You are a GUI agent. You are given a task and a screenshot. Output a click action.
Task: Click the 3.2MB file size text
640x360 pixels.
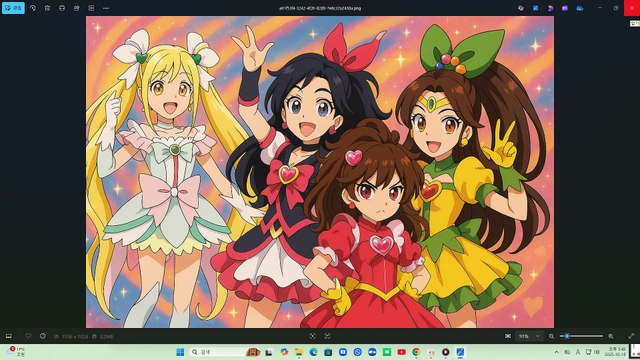(x=107, y=337)
